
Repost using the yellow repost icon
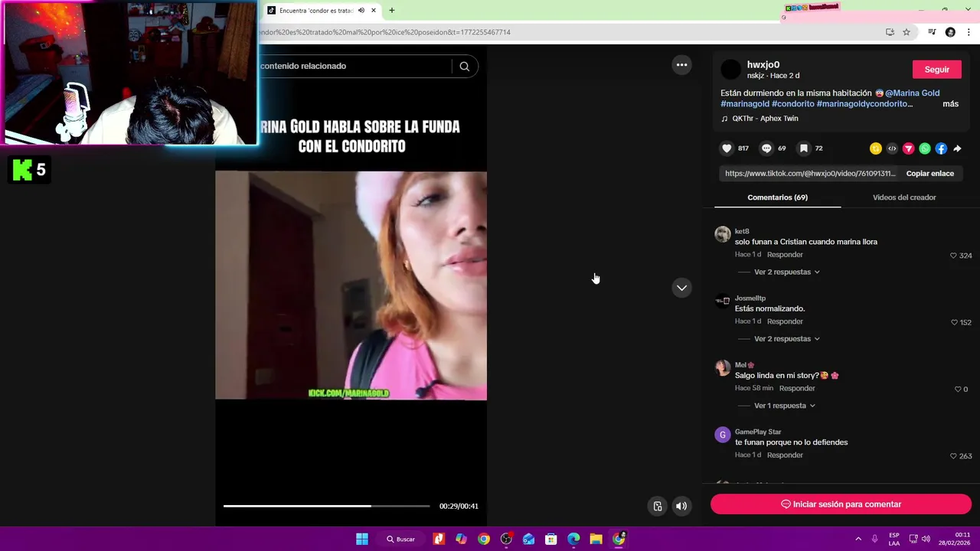(876, 148)
